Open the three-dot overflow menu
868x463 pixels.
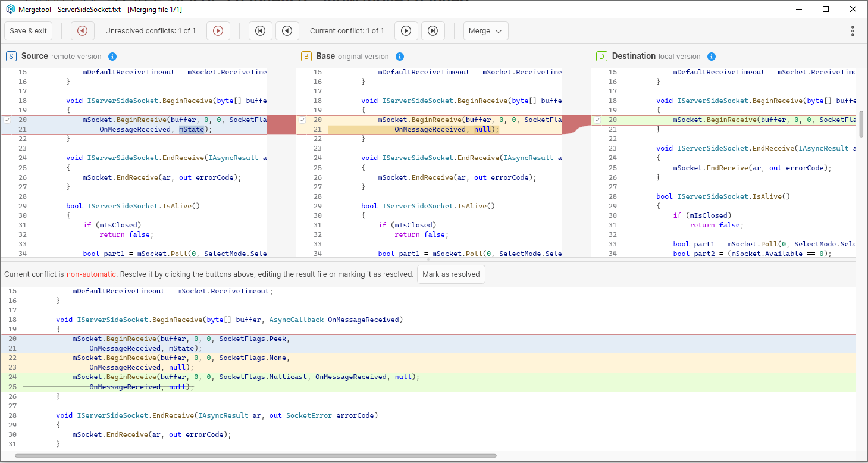click(853, 30)
